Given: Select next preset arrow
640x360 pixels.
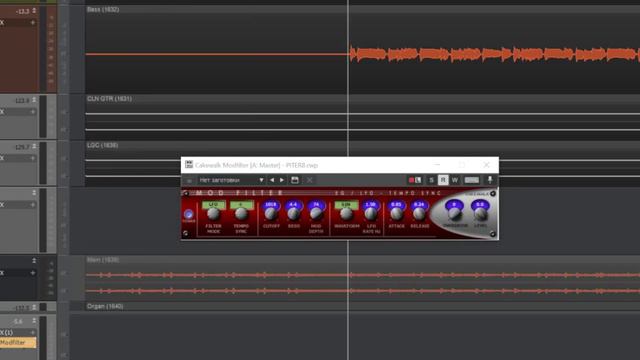Looking at the screenshot, I should pos(282,180).
